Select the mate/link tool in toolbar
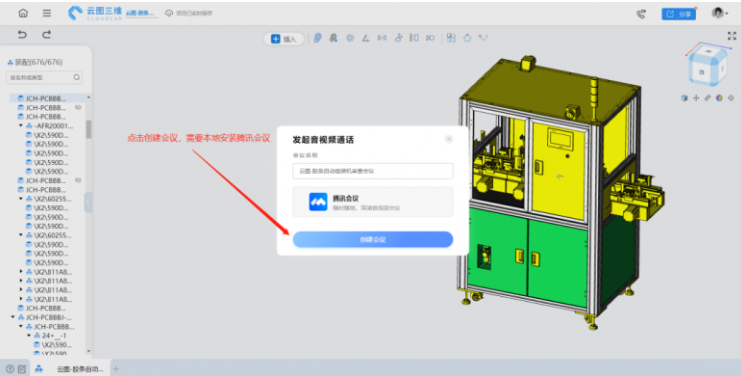The height and width of the screenshot is (376, 741). (318, 38)
